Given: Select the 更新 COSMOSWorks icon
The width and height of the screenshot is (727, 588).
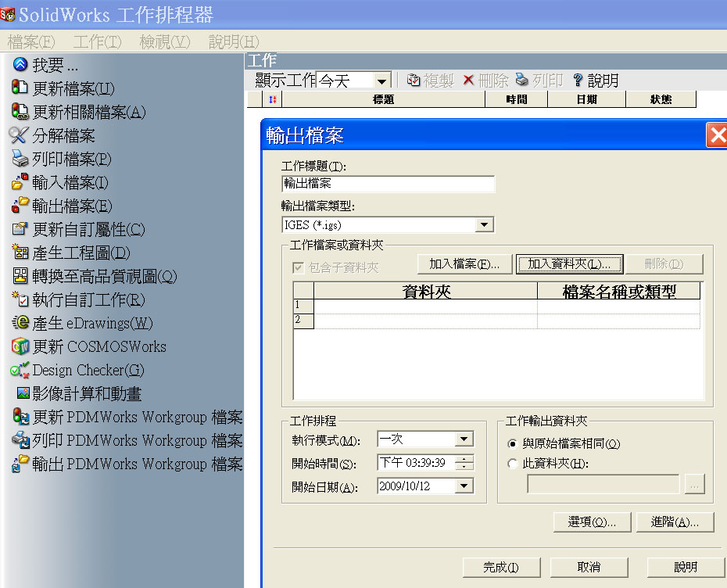Looking at the screenshot, I should (20, 346).
